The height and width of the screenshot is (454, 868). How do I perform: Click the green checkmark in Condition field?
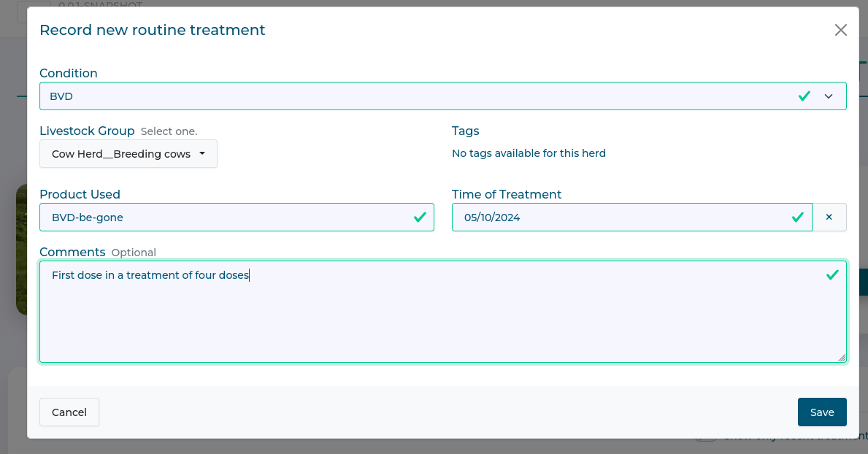click(804, 96)
